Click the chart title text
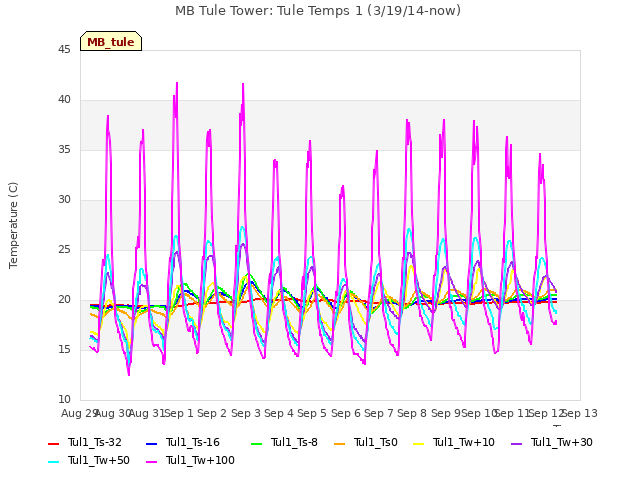The image size is (640, 480). [x=318, y=10]
